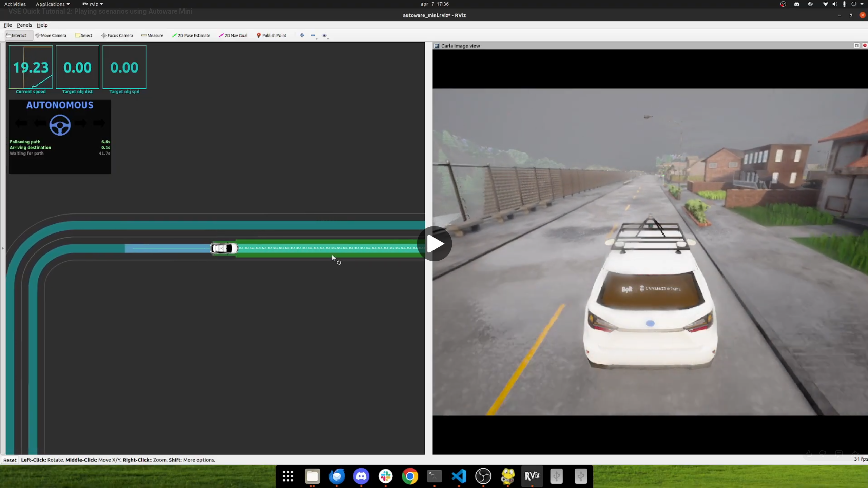
Task: Switch to RViz from the dock
Action: point(532,476)
